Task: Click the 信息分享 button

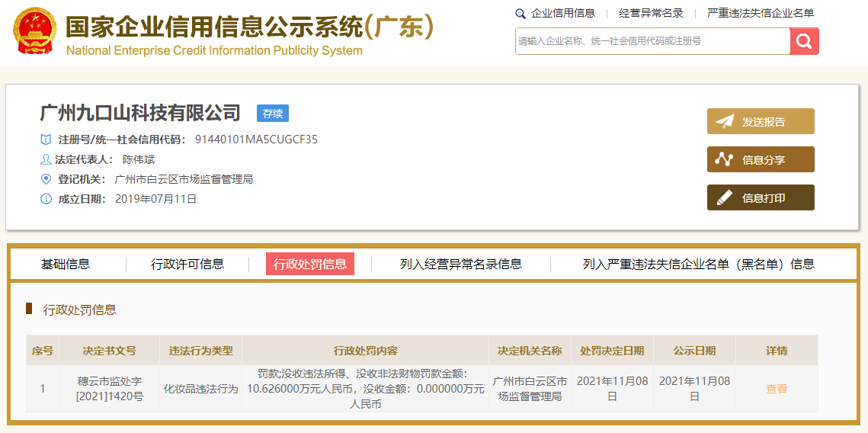Action: [761, 159]
